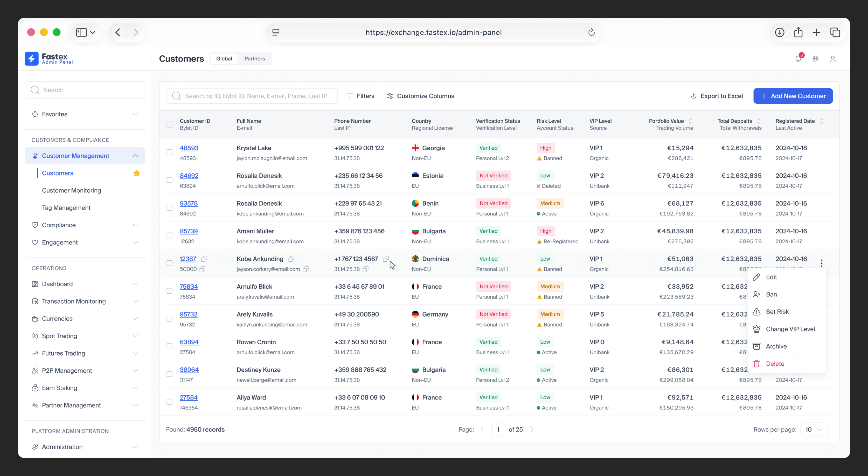
Task: Expand the Compliance sidebar section
Action: [85, 225]
